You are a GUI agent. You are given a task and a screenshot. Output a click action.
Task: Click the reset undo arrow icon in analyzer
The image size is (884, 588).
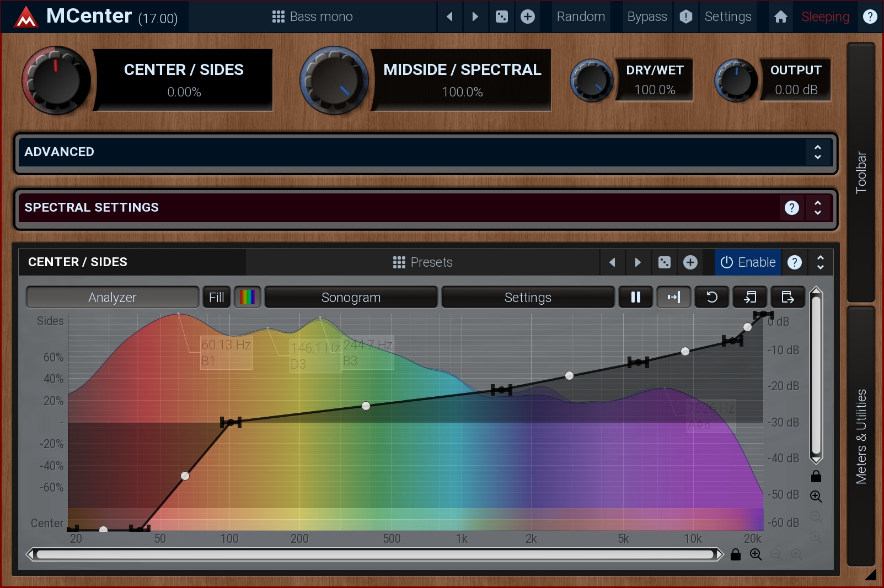(x=711, y=297)
